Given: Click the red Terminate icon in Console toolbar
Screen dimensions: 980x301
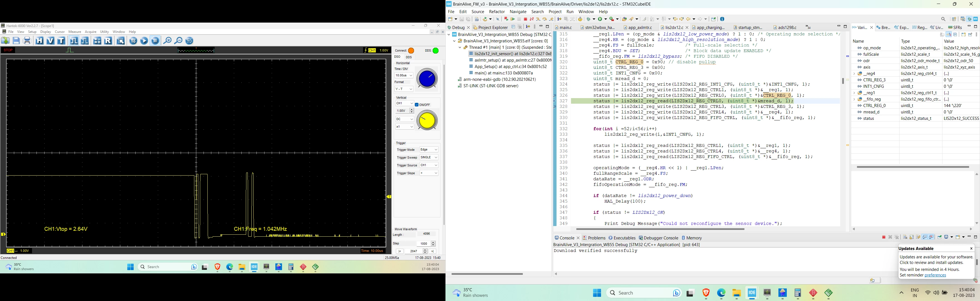Looking at the screenshot, I should click(883, 237).
